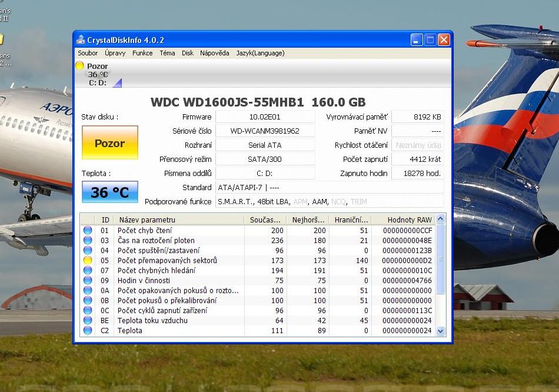Click RAW value 000000004766
The width and height of the screenshot is (559, 392).
(x=407, y=280)
